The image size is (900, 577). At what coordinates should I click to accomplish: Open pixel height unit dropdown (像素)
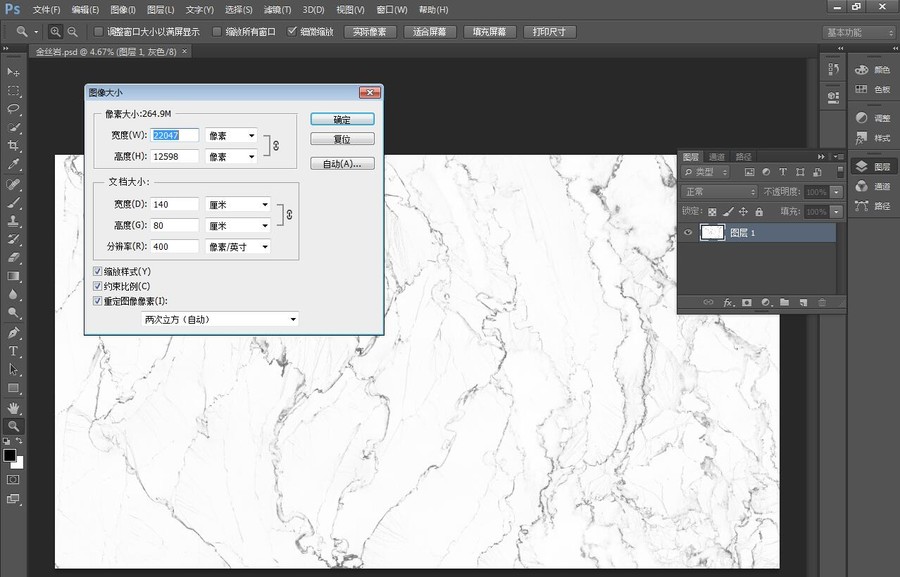[231, 156]
